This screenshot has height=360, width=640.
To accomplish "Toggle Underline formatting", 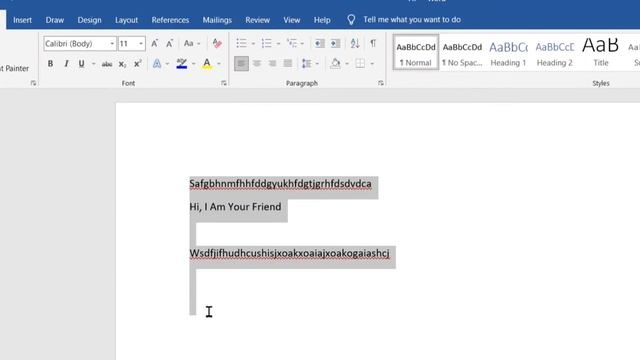I will pyautogui.click(x=81, y=64).
